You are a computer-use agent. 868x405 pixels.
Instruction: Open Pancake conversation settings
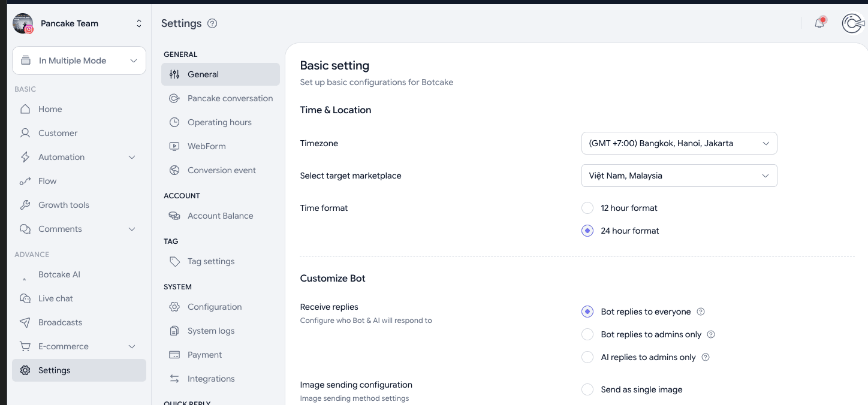click(221, 98)
